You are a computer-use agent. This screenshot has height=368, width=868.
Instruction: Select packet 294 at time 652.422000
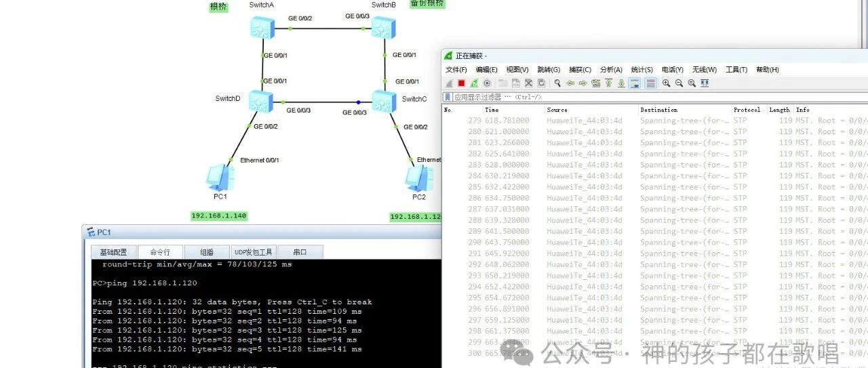click(655, 287)
